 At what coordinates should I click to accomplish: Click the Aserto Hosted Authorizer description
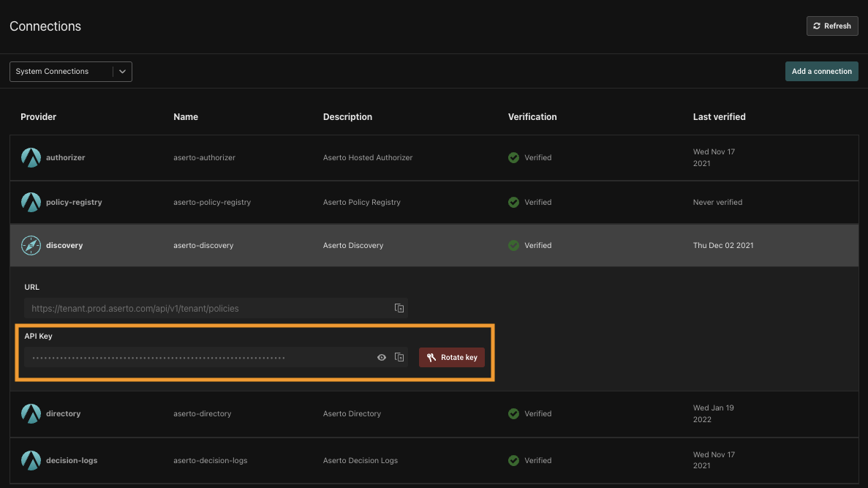(x=368, y=157)
